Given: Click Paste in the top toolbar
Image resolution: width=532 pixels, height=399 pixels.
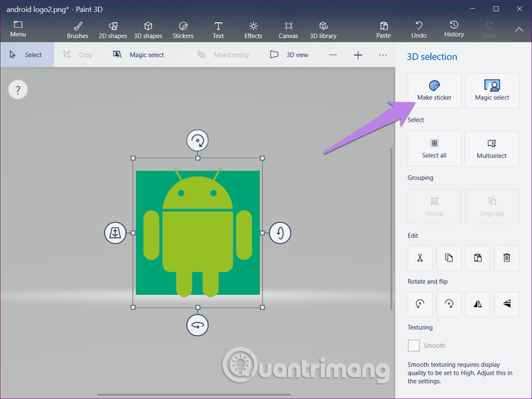Looking at the screenshot, I should point(383,30).
